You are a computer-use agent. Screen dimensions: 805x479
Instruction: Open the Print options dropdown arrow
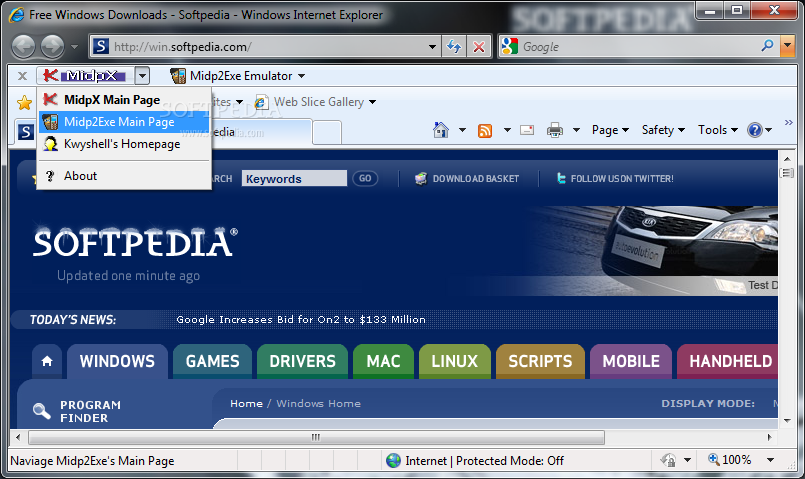pyautogui.click(x=576, y=130)
